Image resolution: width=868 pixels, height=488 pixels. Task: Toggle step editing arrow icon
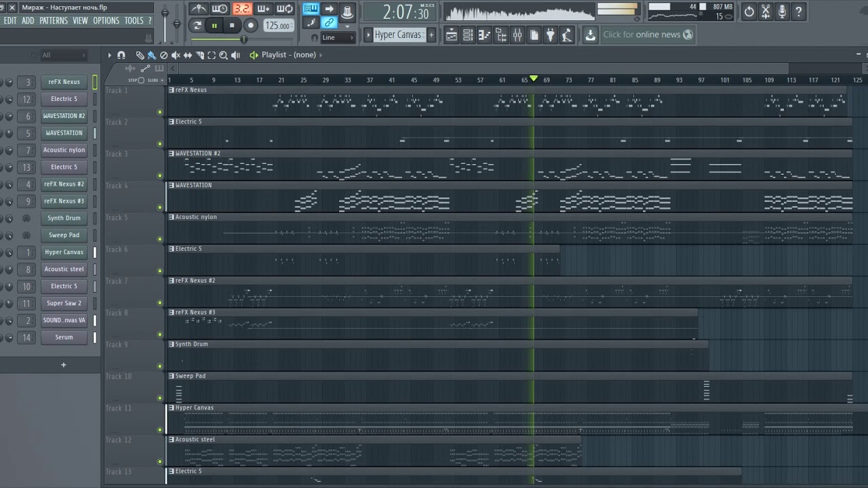329,9
